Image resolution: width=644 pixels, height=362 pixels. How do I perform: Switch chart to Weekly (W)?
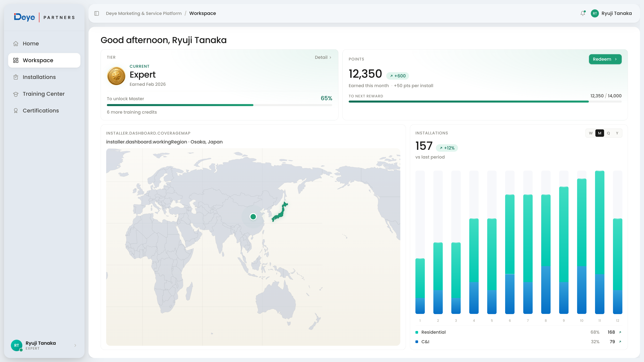591,133
